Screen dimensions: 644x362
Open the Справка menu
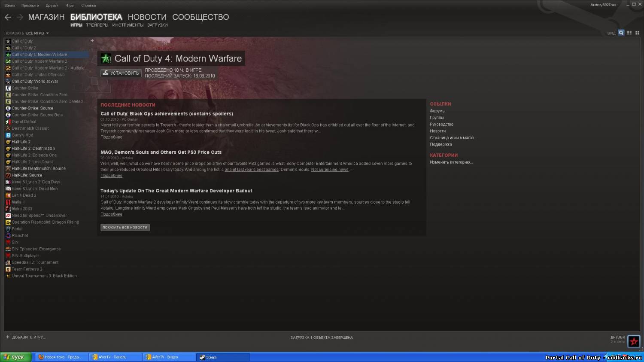(88, 5)
